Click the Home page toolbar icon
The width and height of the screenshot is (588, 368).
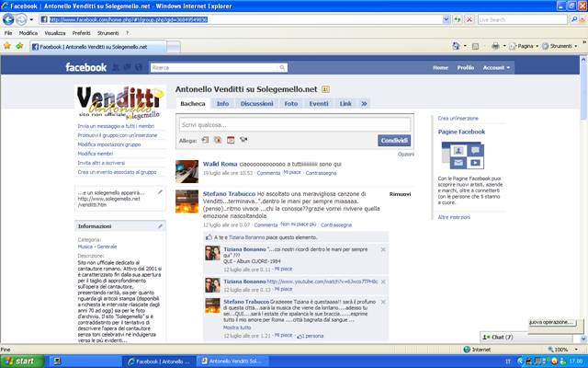(x=456, y=46)
